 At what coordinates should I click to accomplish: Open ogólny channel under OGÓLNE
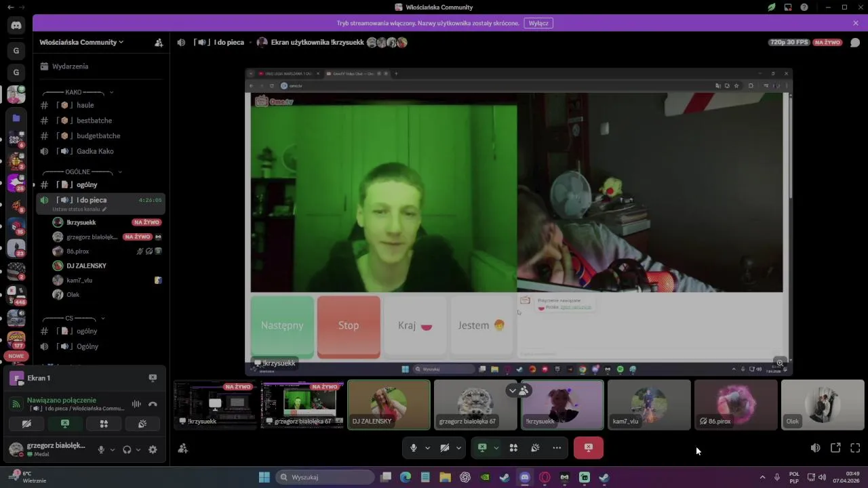coord(100,184)
